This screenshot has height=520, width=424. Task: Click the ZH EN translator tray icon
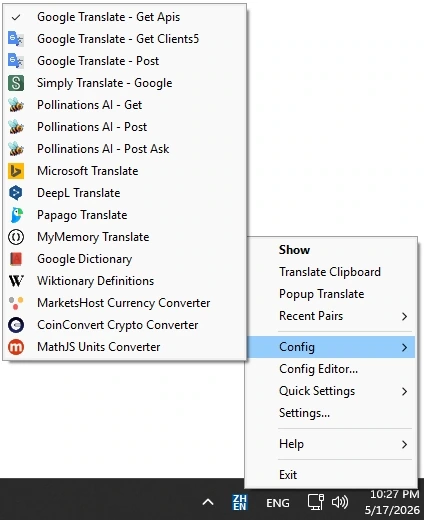coord(240,502)
